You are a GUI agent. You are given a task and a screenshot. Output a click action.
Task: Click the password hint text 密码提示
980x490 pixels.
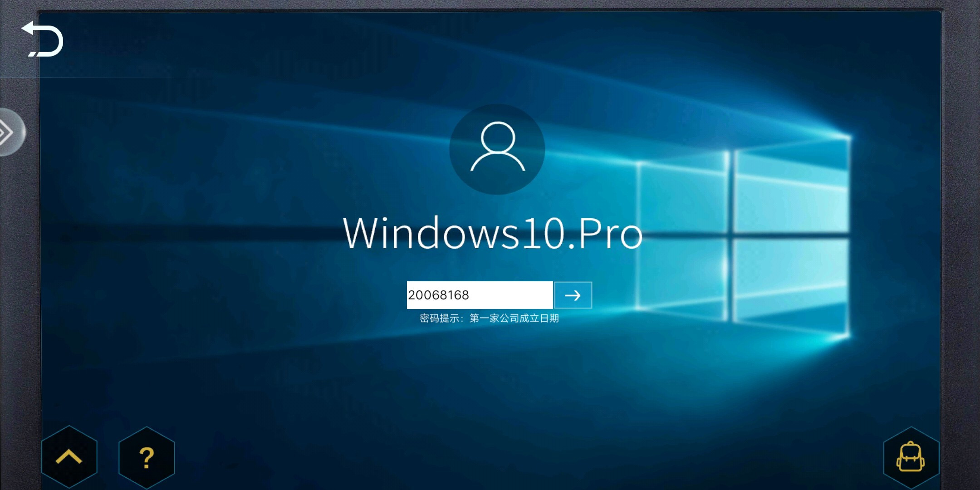pyautogui.click(x=489, y=318)
